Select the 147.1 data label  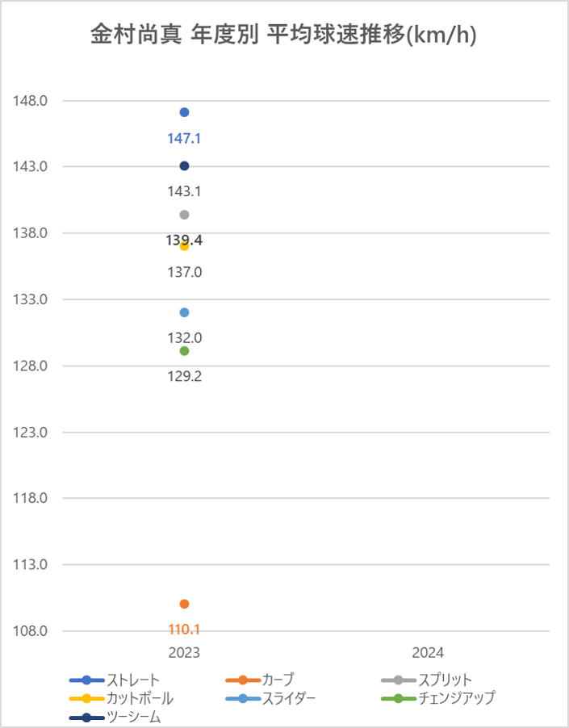pos(184,138)
